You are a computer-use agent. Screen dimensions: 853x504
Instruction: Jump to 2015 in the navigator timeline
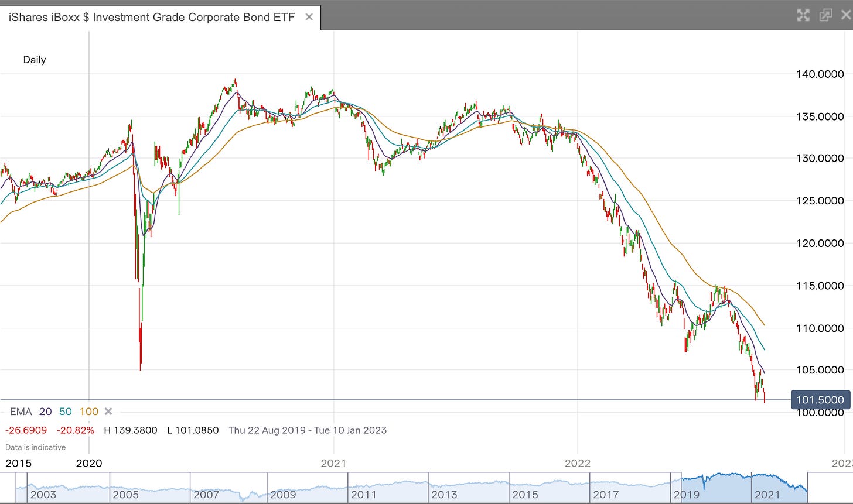pos(525,495)
